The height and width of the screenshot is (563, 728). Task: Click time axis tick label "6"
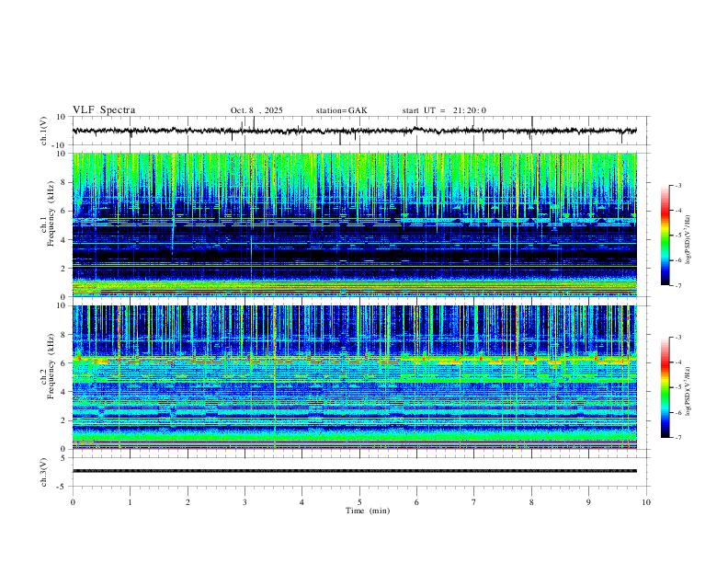pyautogui.click(x=417, y=502)
